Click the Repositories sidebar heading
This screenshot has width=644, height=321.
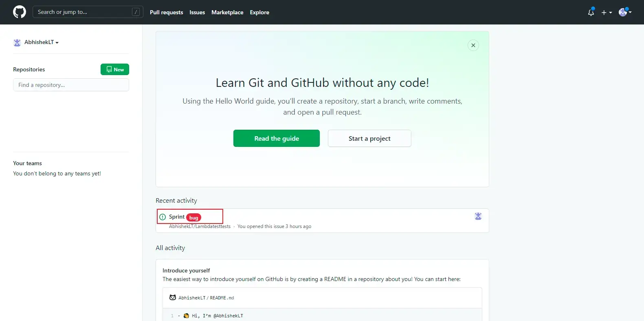tap(29, 69)
